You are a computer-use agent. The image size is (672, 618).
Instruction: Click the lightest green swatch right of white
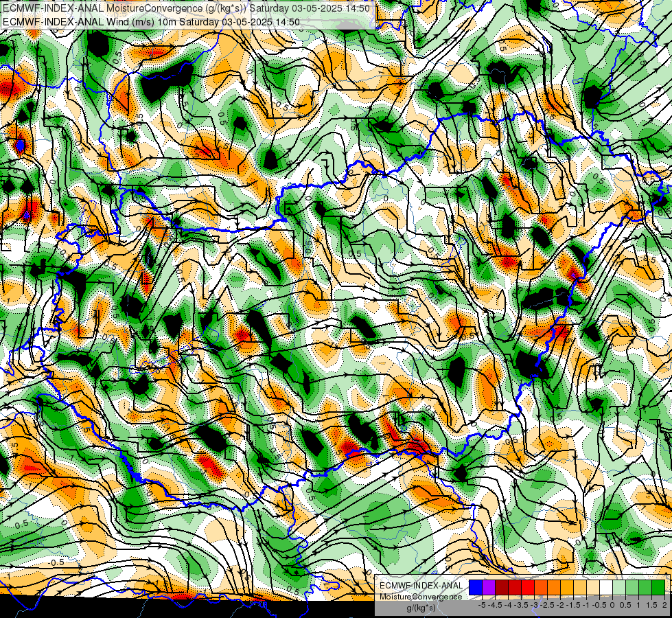pos(619,588)
